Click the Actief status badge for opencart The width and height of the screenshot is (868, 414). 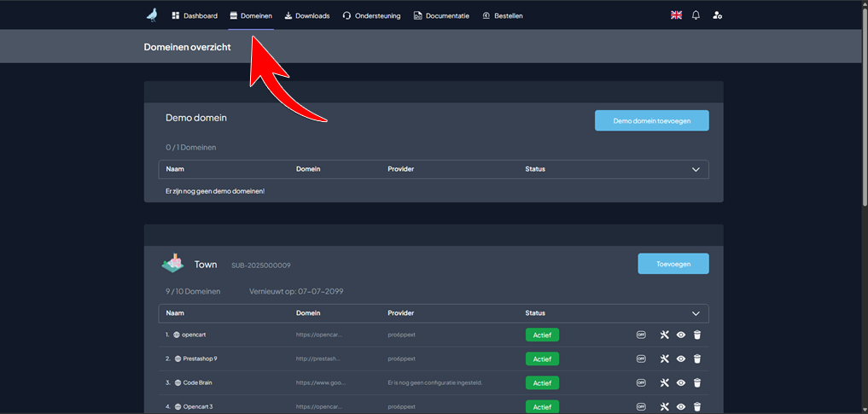pyautogui.click(x=542, y=335)
